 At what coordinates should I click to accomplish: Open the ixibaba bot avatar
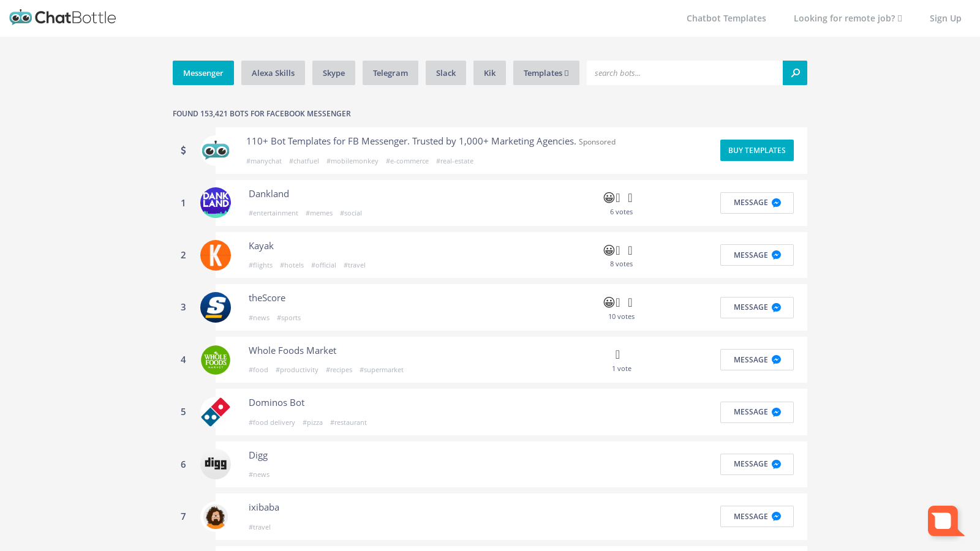216,517
